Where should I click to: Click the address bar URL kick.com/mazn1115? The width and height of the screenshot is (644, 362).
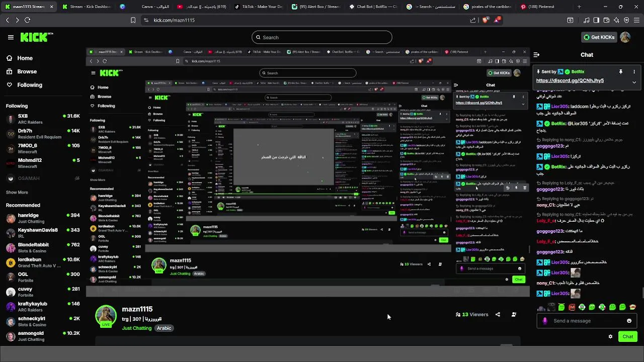coord(174,20)
